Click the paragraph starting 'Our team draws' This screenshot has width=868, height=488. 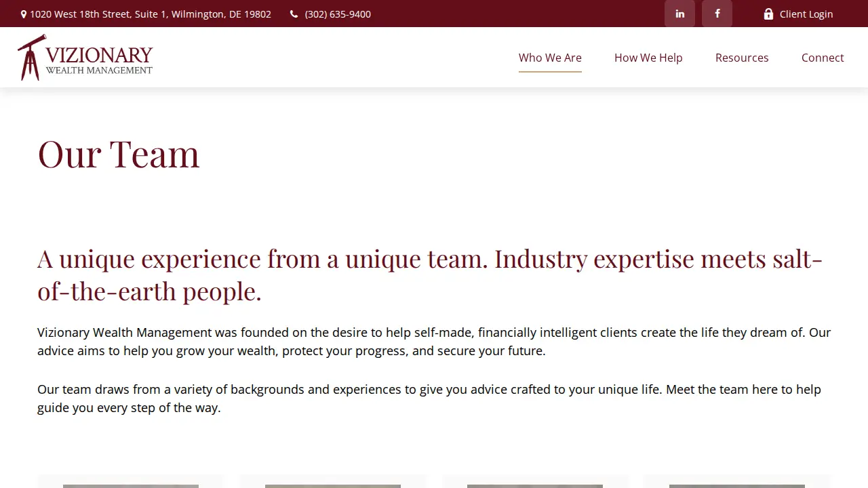(429, 399)
